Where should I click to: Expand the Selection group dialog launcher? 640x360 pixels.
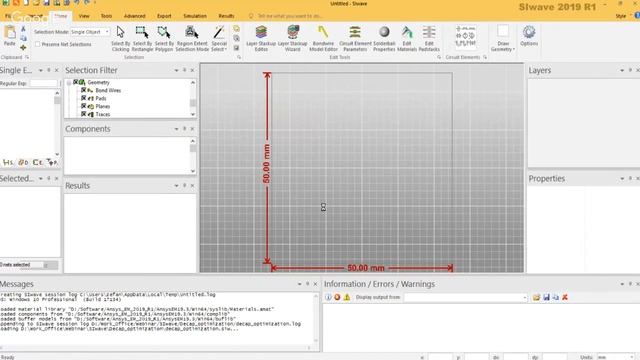click(x=239, y=57)
